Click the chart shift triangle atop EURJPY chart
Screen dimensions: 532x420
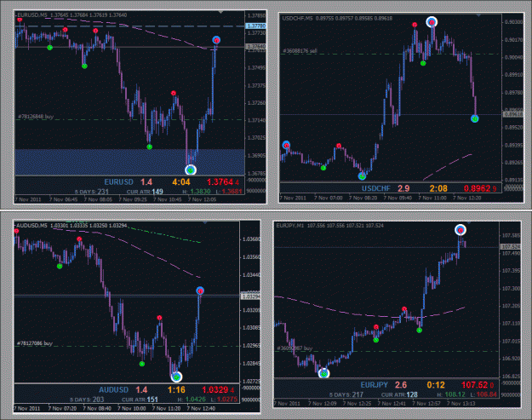(x=468, y=222)
